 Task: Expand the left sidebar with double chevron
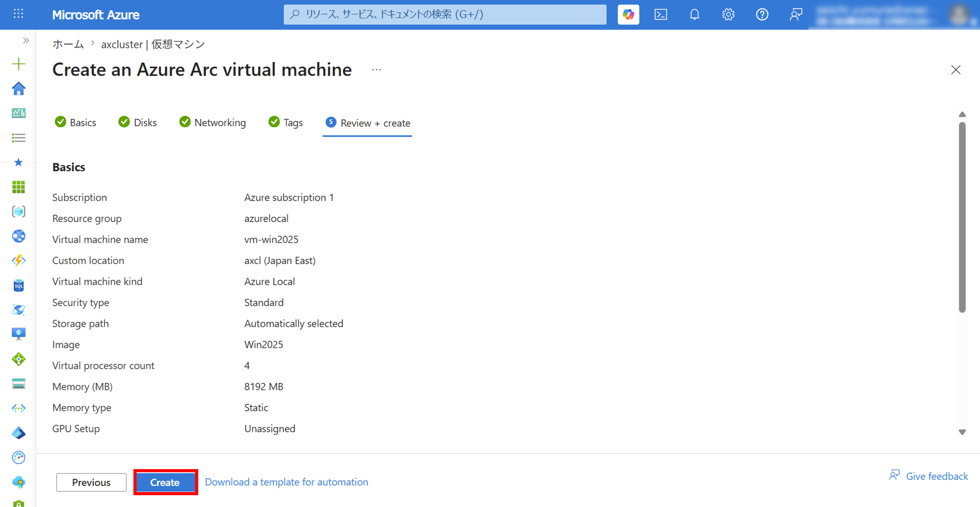[x=26, y=40]
